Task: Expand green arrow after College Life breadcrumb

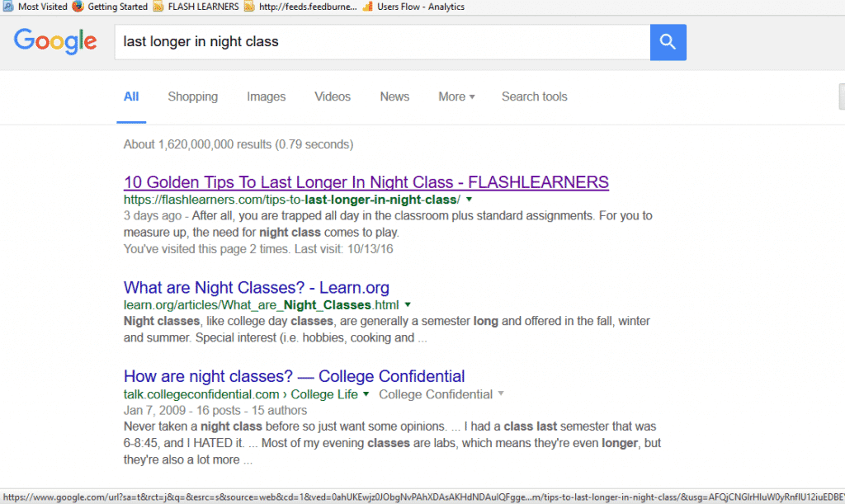Action: pyautogui.click(x=366, y=394)
